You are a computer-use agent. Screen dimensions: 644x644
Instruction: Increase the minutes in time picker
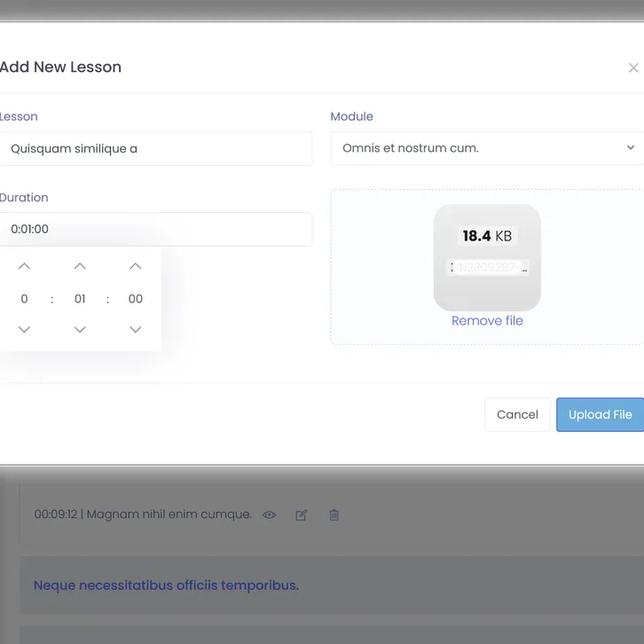(x=80, y=266)
